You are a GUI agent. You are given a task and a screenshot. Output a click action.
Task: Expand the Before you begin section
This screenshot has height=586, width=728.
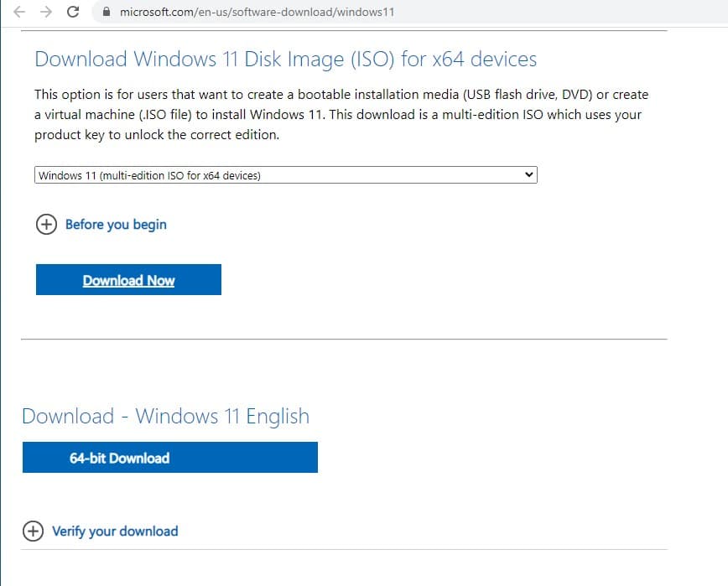(116, 225)
